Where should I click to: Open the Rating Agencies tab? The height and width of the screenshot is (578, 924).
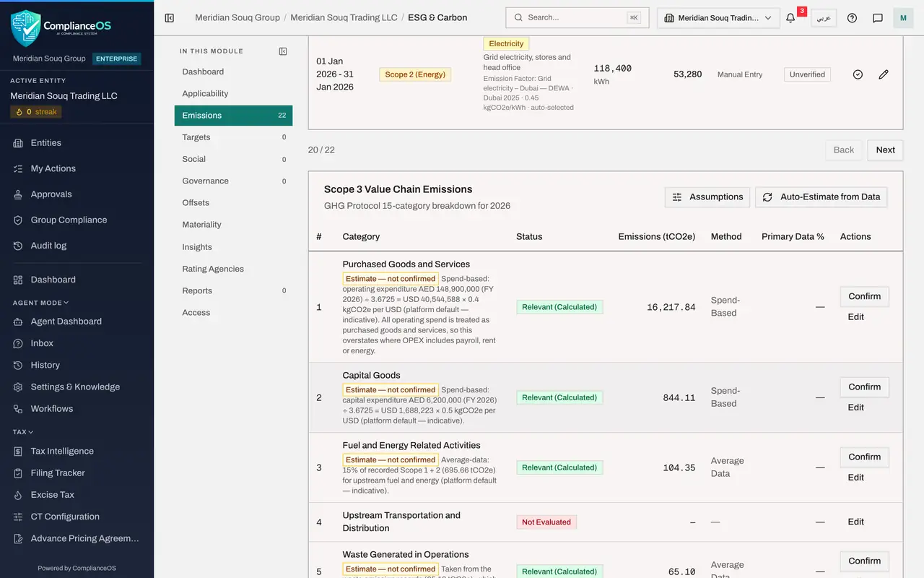click(x=233, y=269)
